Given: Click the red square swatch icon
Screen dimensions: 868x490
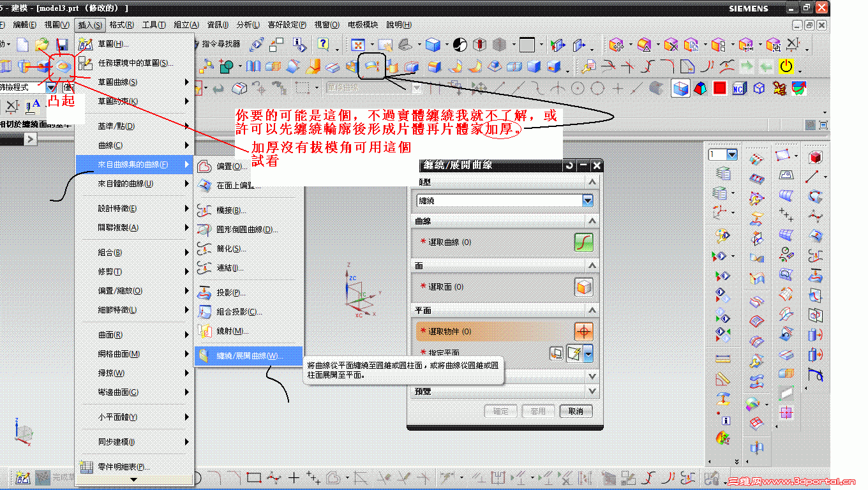Looking at the screenshot, I should pos(720,88).
